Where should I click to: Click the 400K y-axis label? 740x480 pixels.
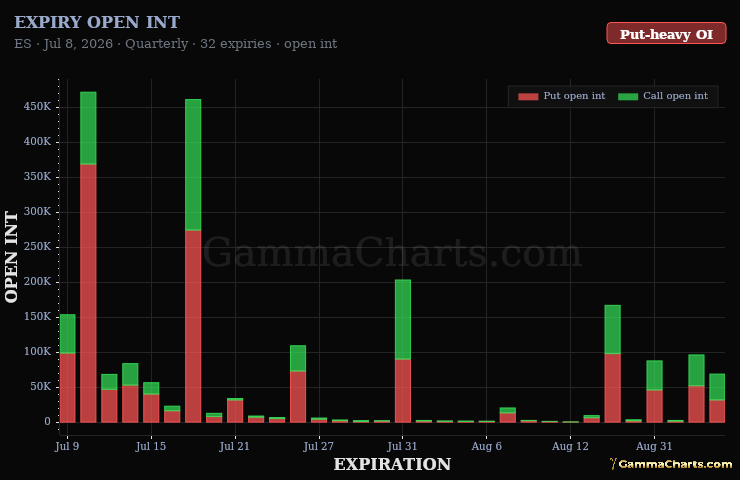click(x=37, y=142)
